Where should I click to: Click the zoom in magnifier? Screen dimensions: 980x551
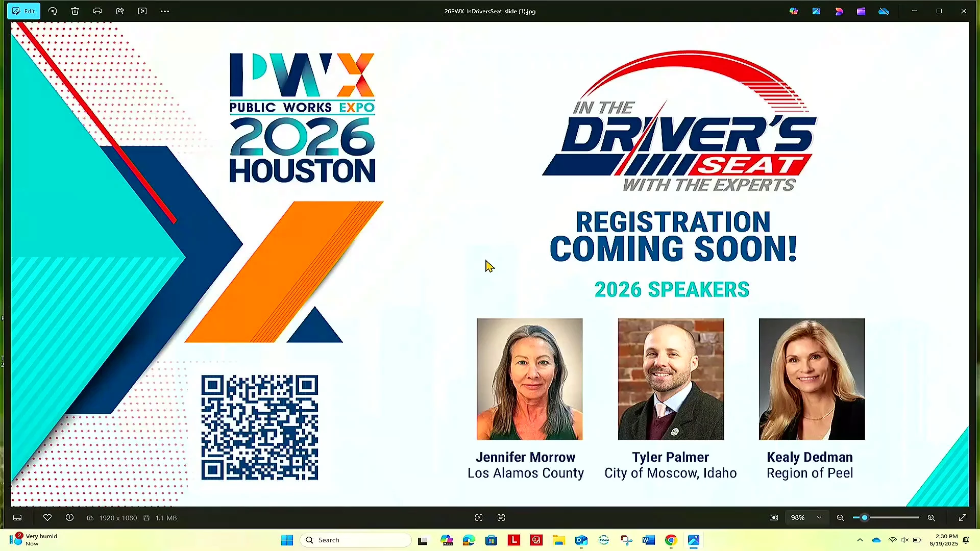point(932,518)
